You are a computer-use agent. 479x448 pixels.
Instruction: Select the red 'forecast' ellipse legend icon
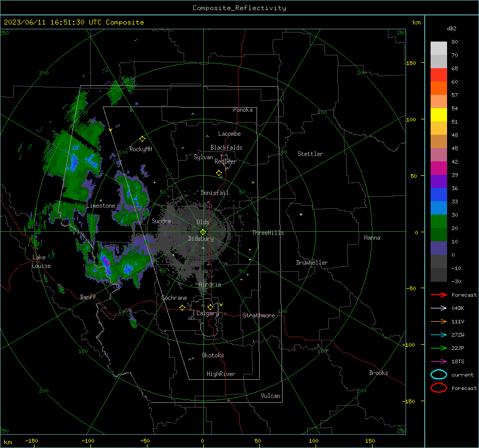point(439,388)
